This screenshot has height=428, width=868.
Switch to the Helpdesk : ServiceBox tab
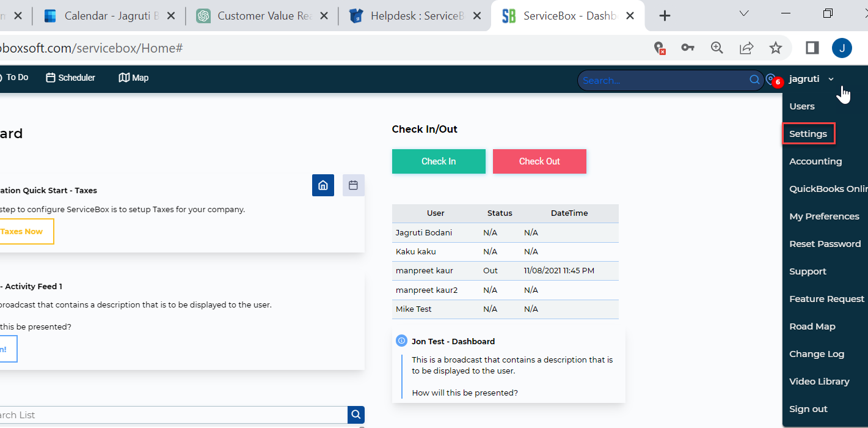[415, 16]
